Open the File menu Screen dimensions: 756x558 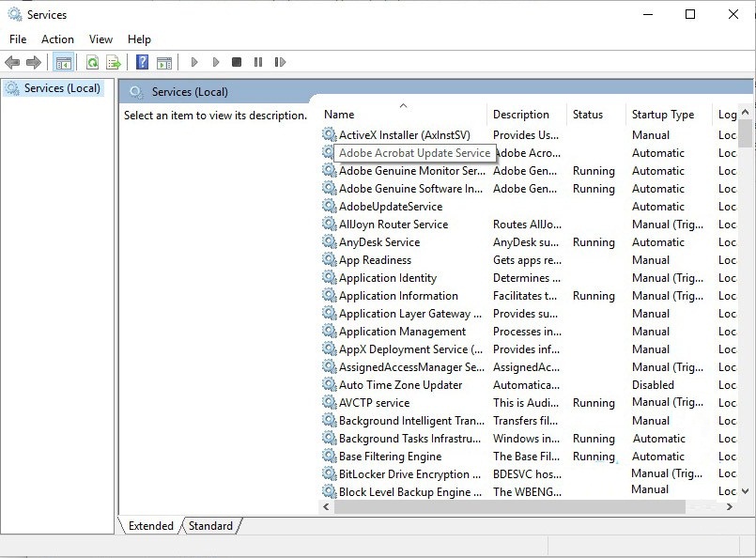point(18,39)
